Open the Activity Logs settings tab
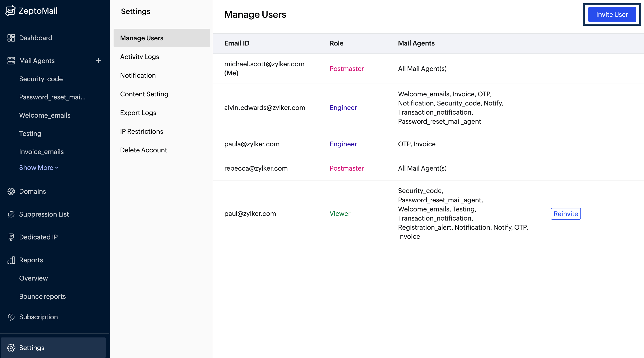The image size is (644, 358). [x=140, y=57]
